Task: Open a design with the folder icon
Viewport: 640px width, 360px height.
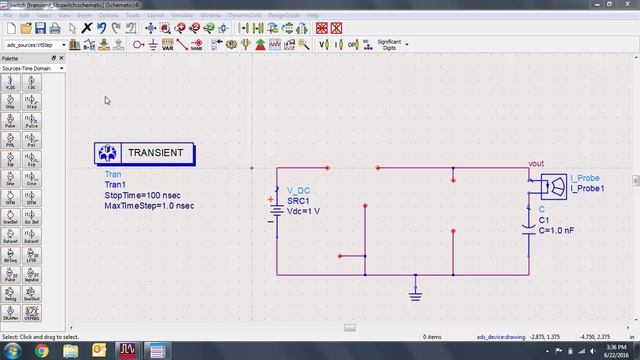Action: point(26,28)
